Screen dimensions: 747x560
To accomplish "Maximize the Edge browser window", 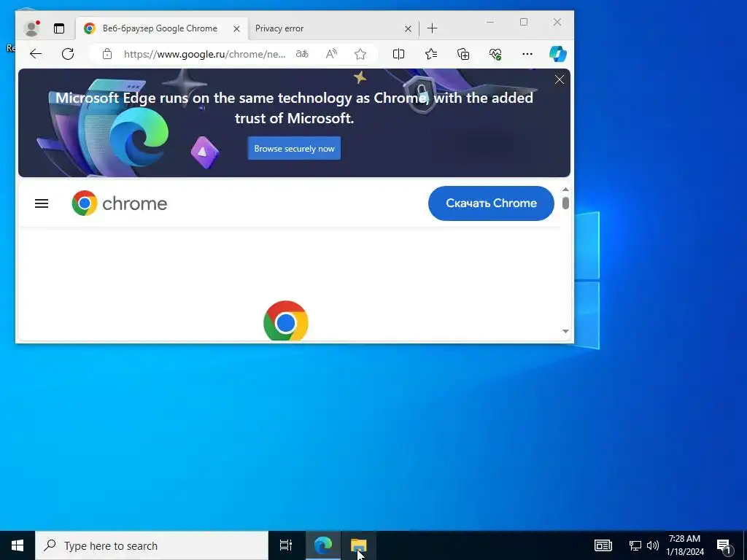I will (524, 22).
